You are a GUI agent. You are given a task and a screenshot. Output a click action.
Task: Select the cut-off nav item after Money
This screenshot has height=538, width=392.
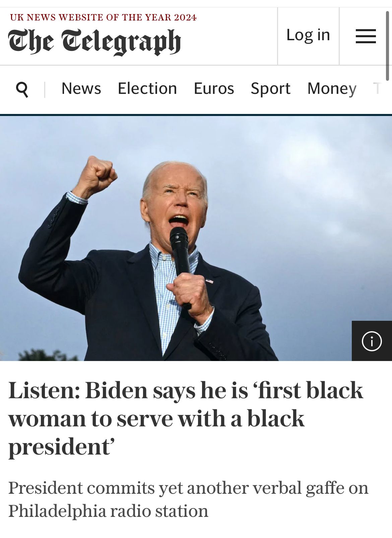pos(378,89)
